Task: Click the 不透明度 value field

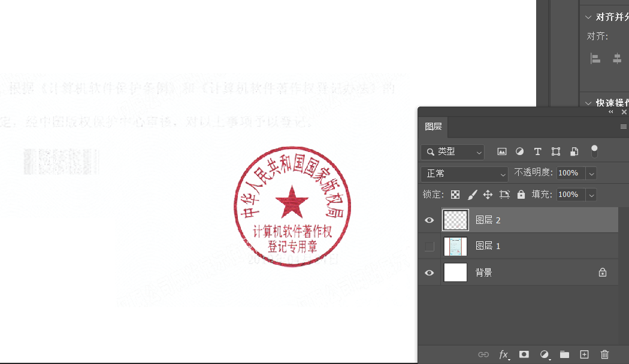Action: pos(571,173)
